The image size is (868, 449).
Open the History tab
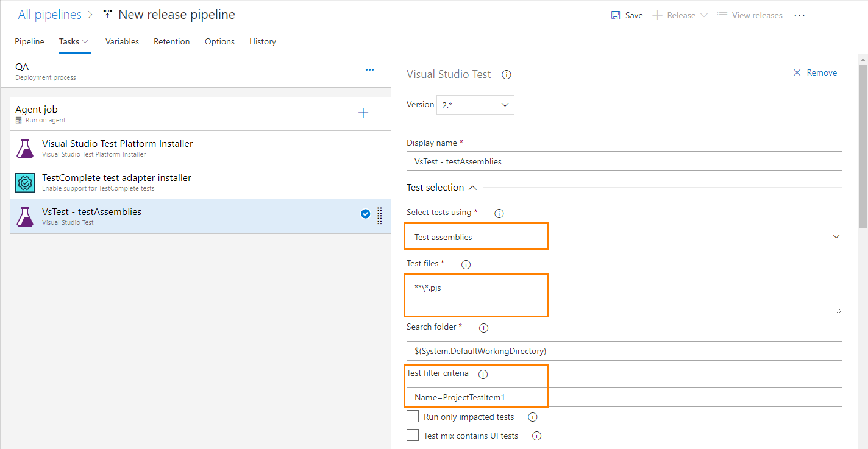(262, 41)
